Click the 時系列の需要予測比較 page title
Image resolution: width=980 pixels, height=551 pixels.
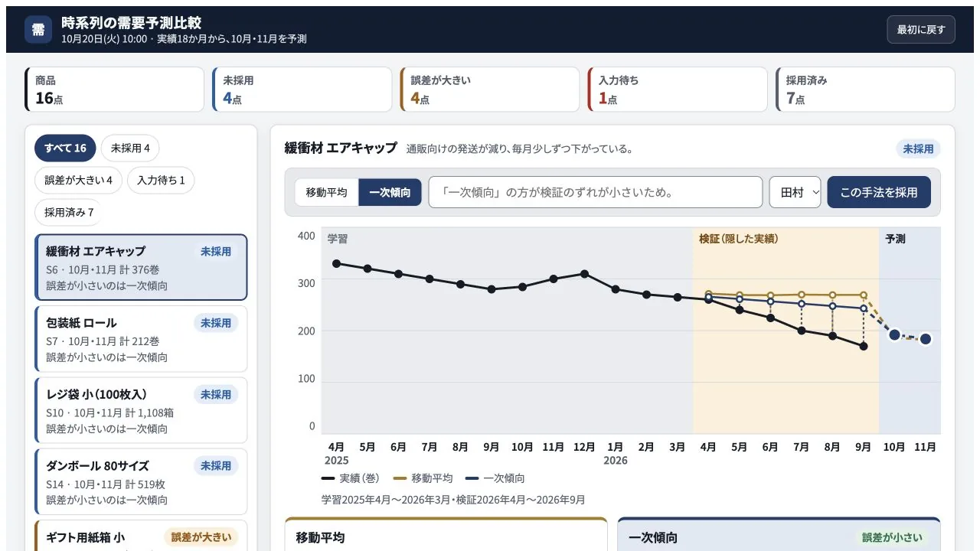132,23
